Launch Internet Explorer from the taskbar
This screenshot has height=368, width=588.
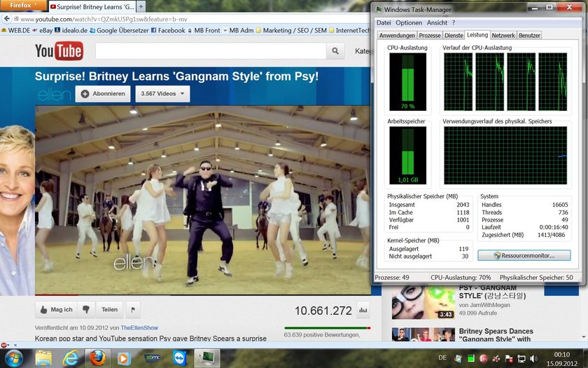(x=70, y=358)
